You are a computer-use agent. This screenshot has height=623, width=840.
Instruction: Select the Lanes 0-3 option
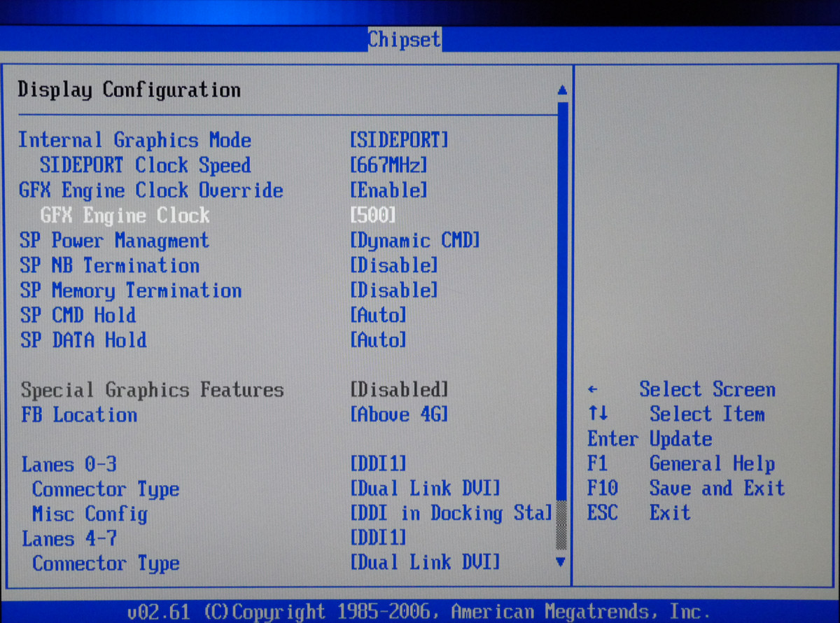pyautogui.click(x=69, y=464)
